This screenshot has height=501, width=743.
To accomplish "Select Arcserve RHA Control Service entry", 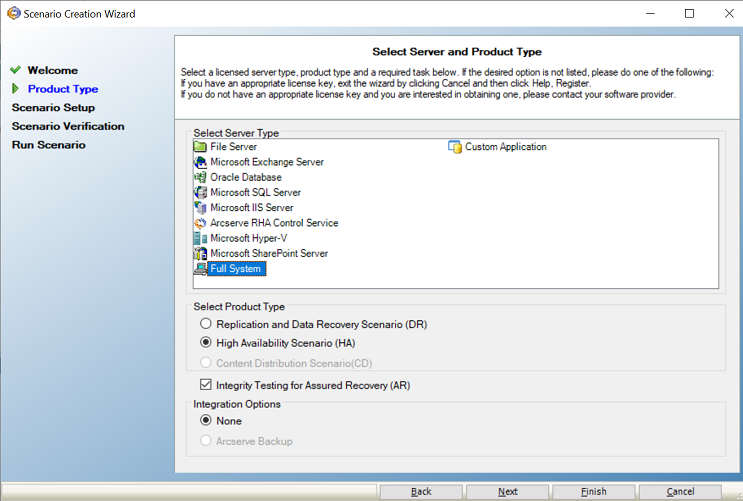I will [x=274, y=223].
